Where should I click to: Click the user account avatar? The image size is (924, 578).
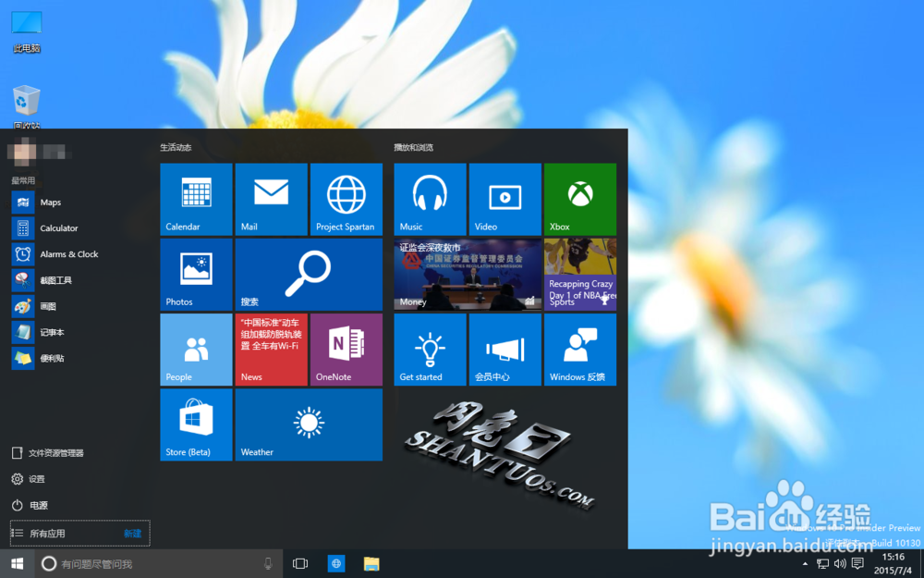click(22, 152)
